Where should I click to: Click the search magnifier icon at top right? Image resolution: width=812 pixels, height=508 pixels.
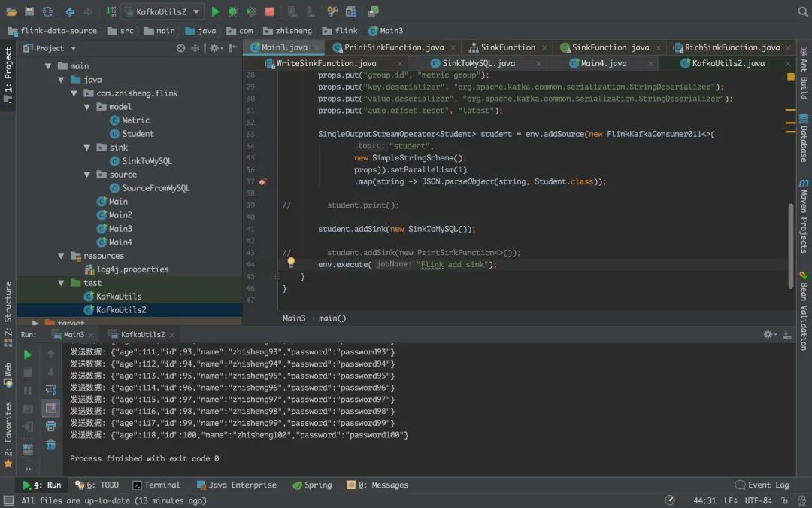(802, 11)
